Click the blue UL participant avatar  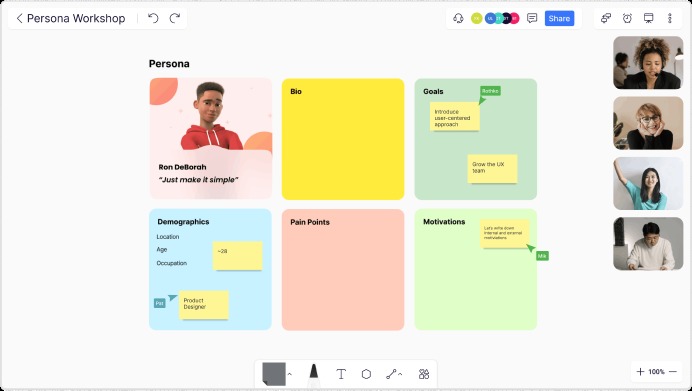pos(489,18)
